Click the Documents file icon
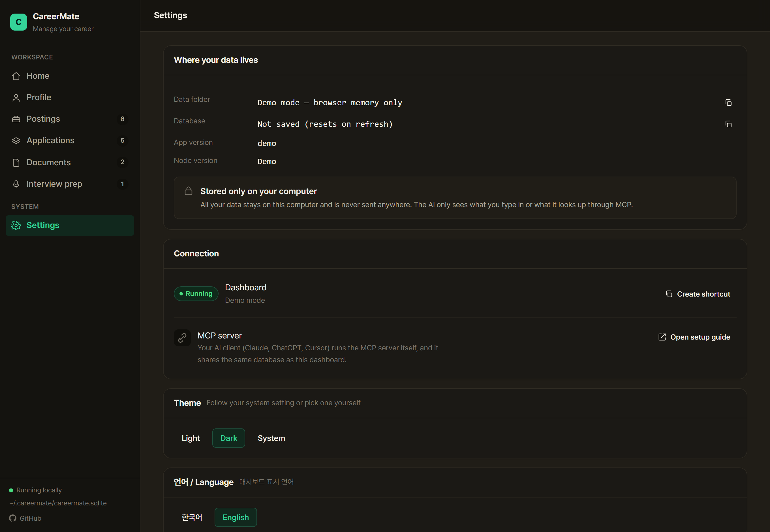This screenshot has width=770, height=532. [x=16, y=162]
